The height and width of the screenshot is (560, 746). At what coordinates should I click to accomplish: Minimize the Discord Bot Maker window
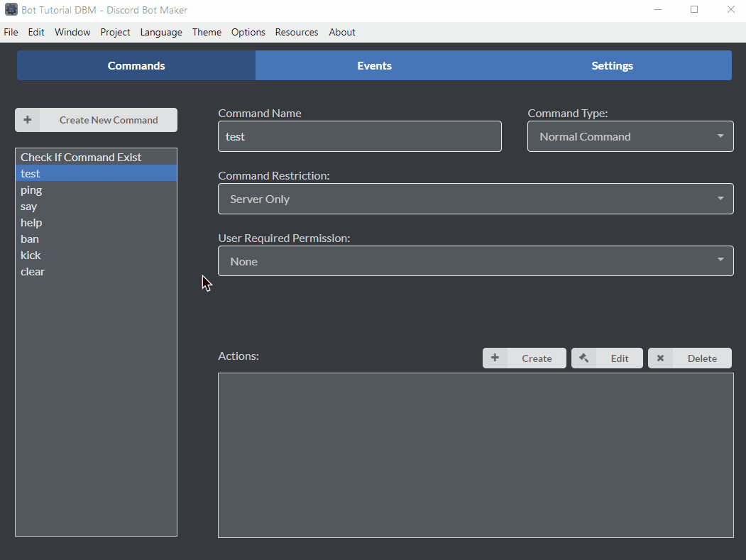pos(658,9)
